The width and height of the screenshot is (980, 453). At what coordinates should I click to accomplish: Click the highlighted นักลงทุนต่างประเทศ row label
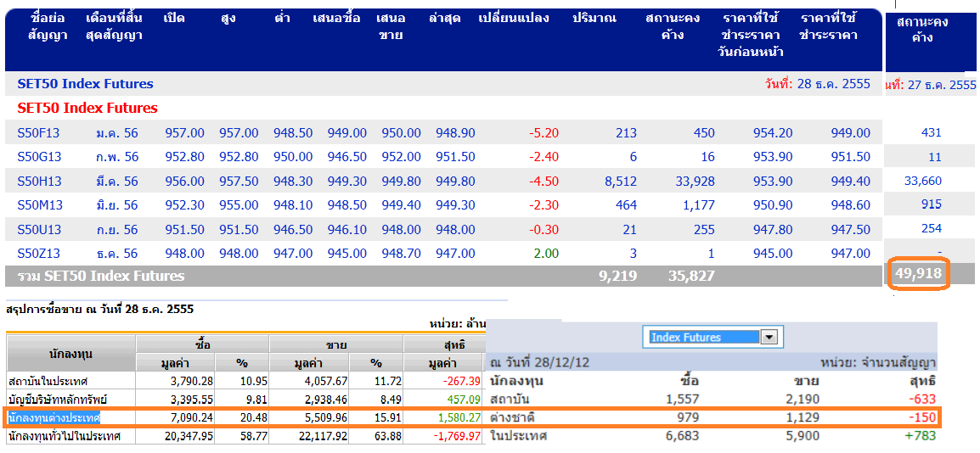(x=55, y=417)
